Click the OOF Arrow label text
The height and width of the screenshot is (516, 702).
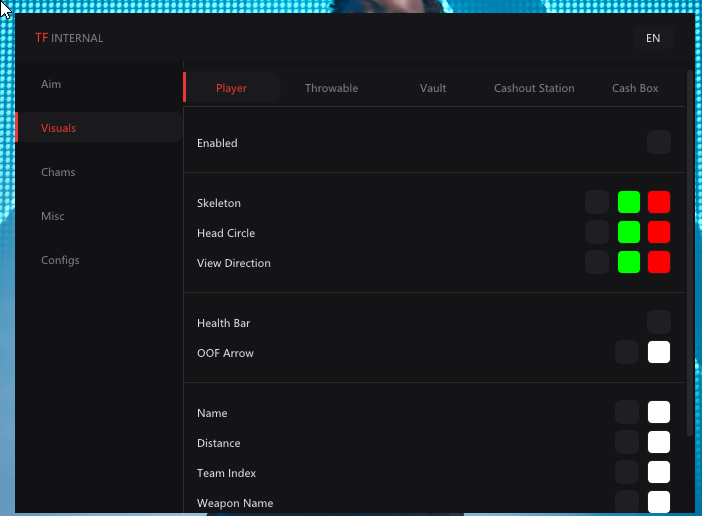[225, 353]
